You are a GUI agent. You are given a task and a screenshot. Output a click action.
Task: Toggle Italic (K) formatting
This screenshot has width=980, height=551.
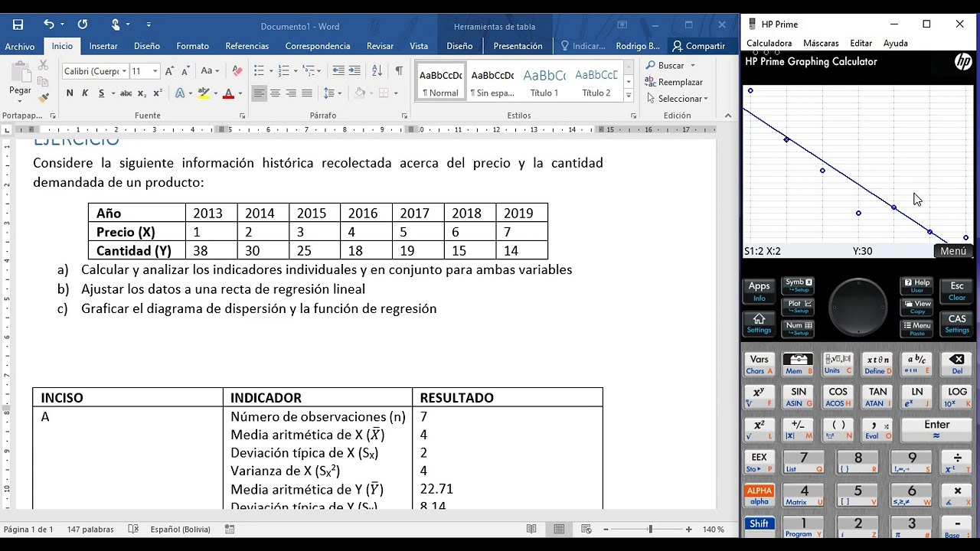pyautogui.click(x=85, y=93)
